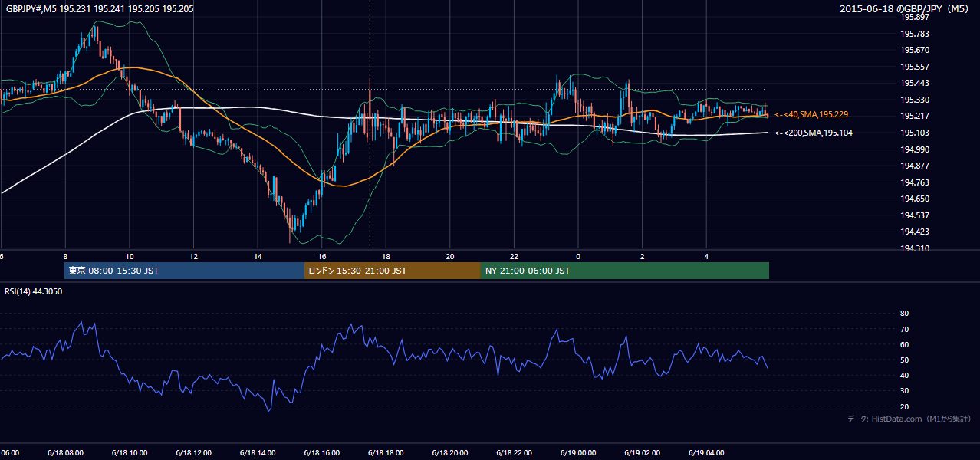Screen dimensions: 980x460
Task: Click the 195.217 price axis label
Action: click(913, 116)
